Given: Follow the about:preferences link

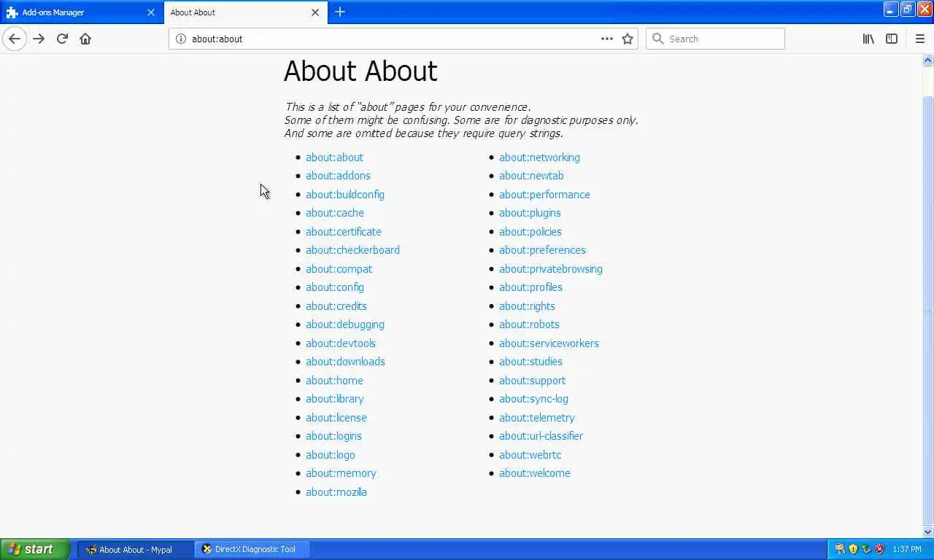Looking at the screenshot, I should pos(542,250).
